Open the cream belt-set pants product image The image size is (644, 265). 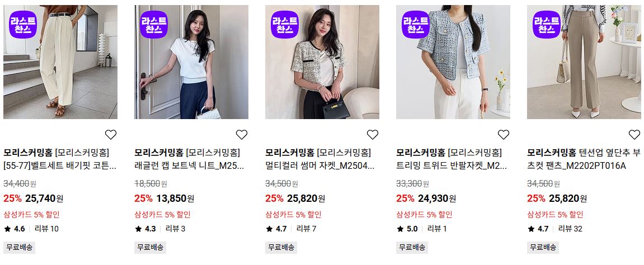tap(60, 62)
